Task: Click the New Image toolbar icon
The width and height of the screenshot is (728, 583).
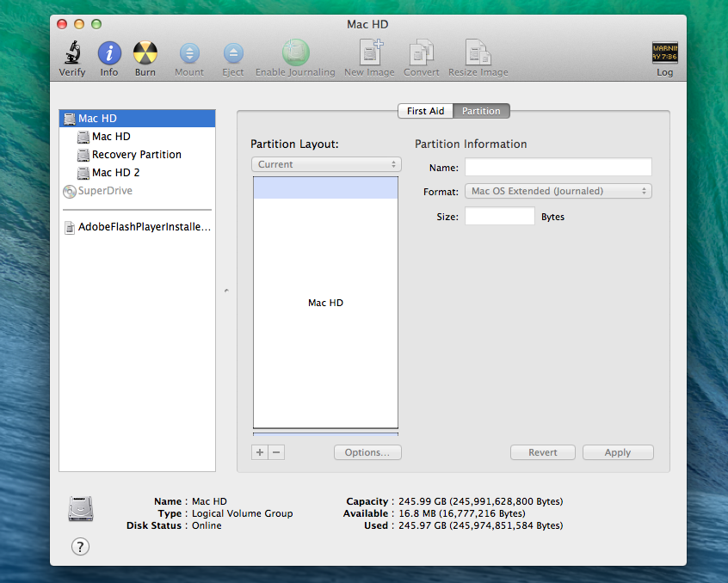Action: (371, 52)
